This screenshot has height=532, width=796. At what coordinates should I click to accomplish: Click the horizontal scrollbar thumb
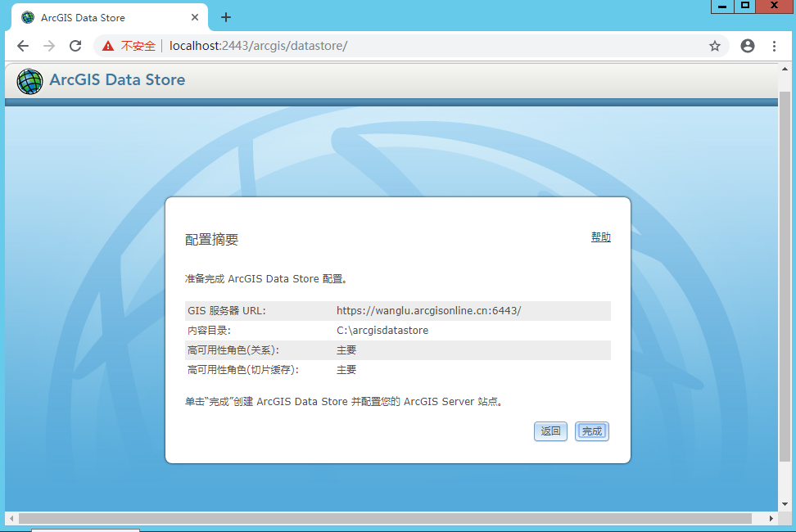coord(386,518)
